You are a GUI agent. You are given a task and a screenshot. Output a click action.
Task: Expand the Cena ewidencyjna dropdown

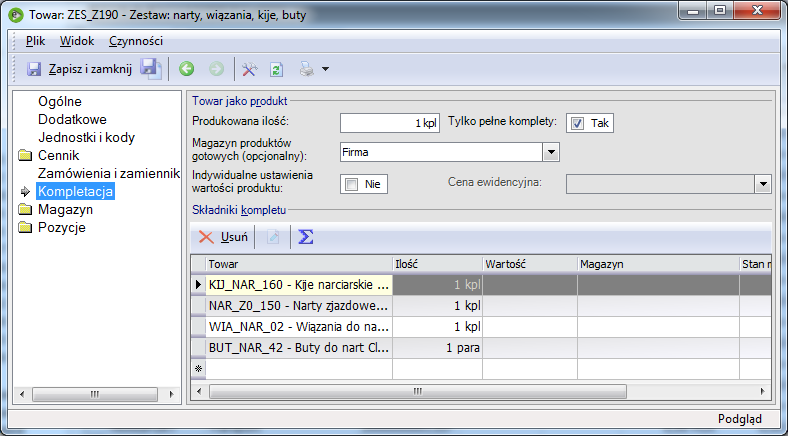[763, 184]
